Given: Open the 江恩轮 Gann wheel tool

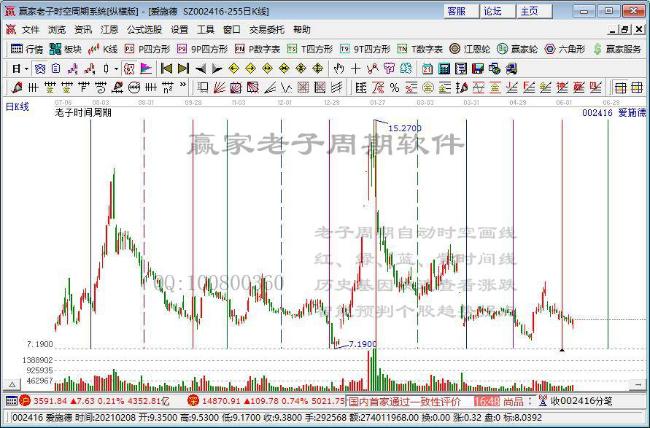Looking at the screenshot, I should pyautogui.click(x=469, y=49).
